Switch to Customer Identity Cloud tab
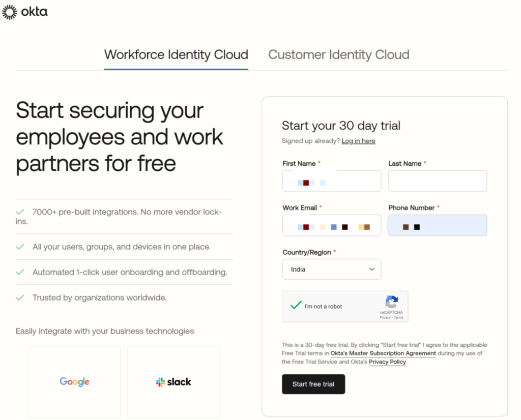The height and width of the screenshot is (420, 521). click(x=338, y=55)
